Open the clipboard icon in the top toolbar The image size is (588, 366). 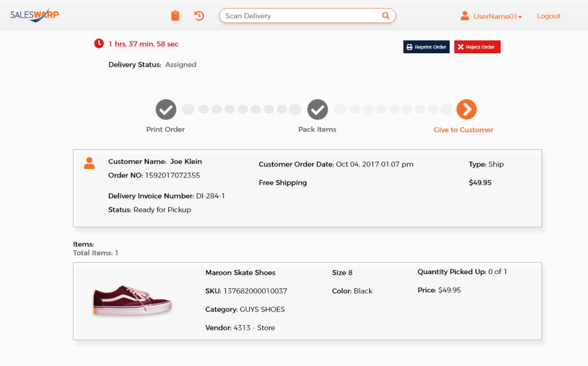(x=175, y=15)
